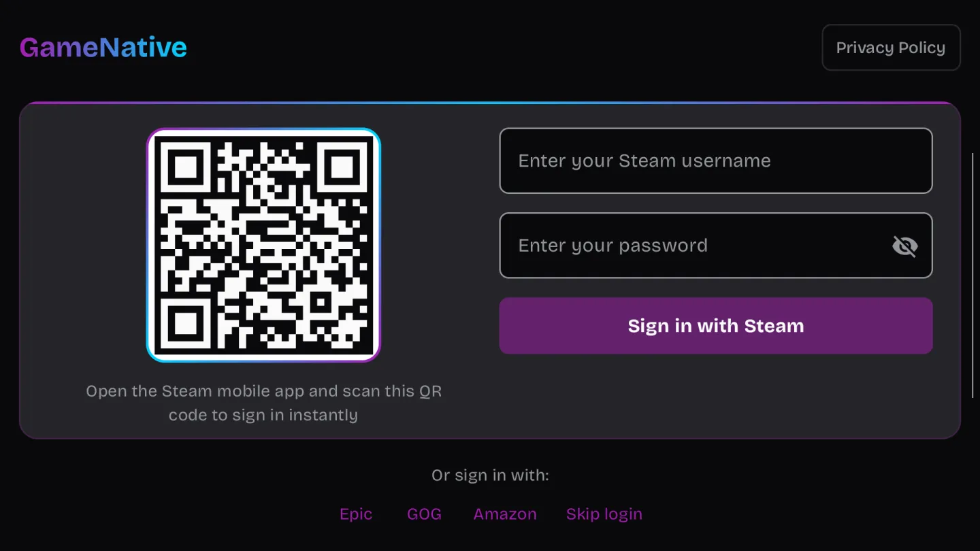Viewport: 980px width, 551px height.
Task: Choose GOG as sign-in option
Action: (424, 514)
